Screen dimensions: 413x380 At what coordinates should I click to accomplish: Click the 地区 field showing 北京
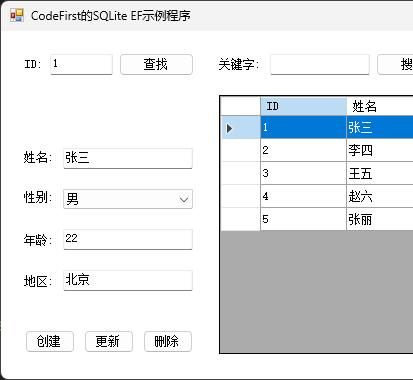(x=128, y=280)
